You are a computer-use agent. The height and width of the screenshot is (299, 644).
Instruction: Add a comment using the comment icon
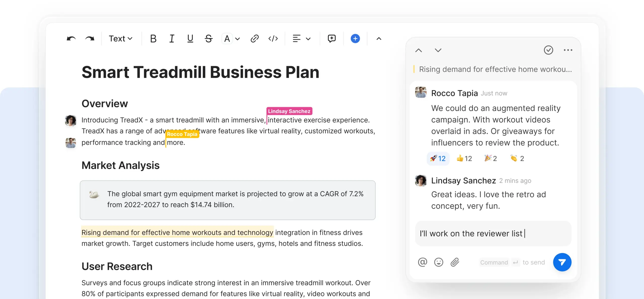coord(332,38)
